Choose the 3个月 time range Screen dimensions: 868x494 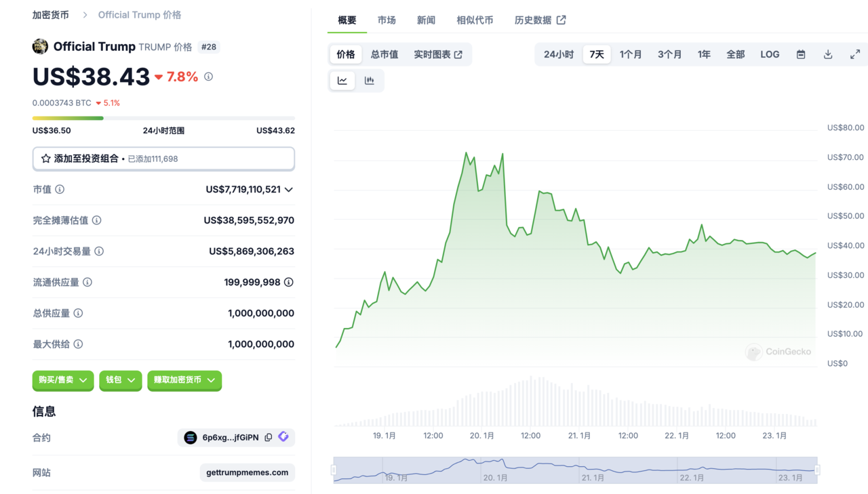tap(670, 54)
